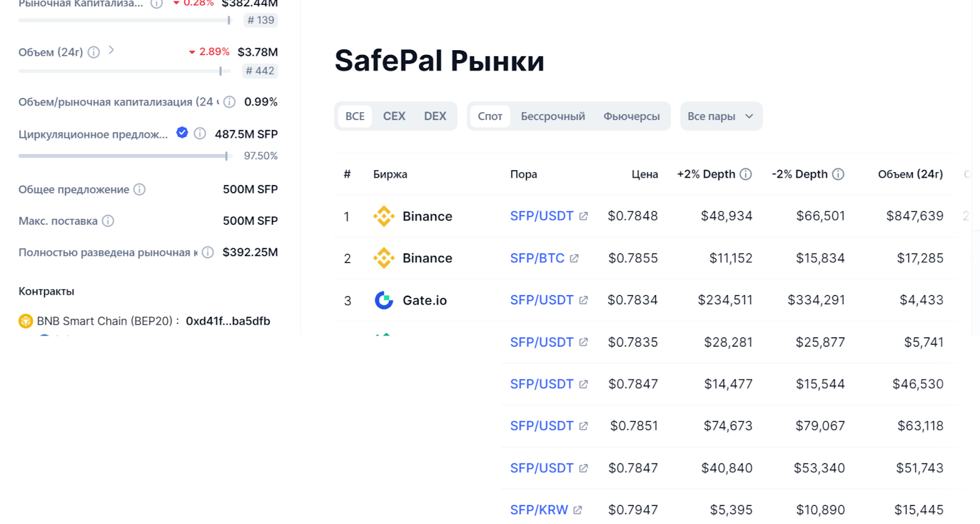The height and width of the screenshot is (524, 980).
Task: Switch to the Бессрочный tab
Action: tap(552, 116)
